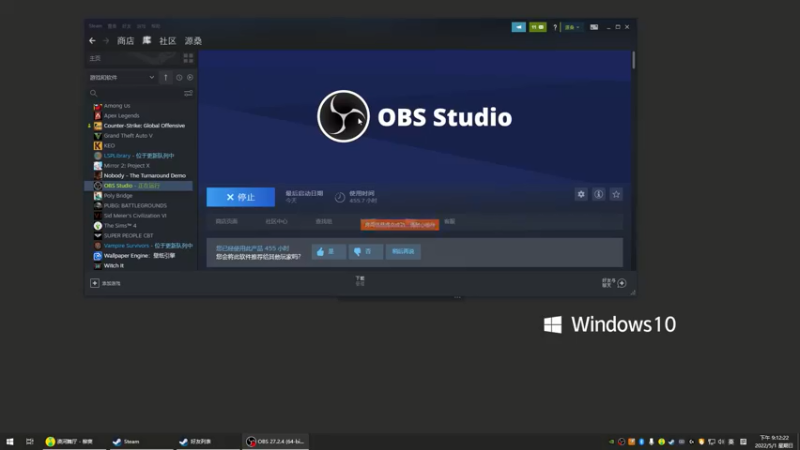Open advanced filter settings in sidebar
The height and width of the screenshot is (450, 800).
(x=188, y=93)
